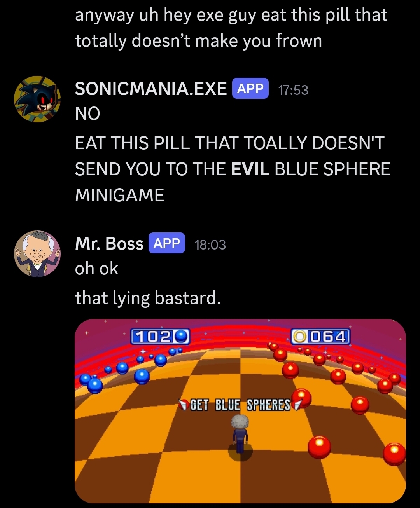
Task: Select the 'eat this pill' message at top
Action: coord(231,28)
